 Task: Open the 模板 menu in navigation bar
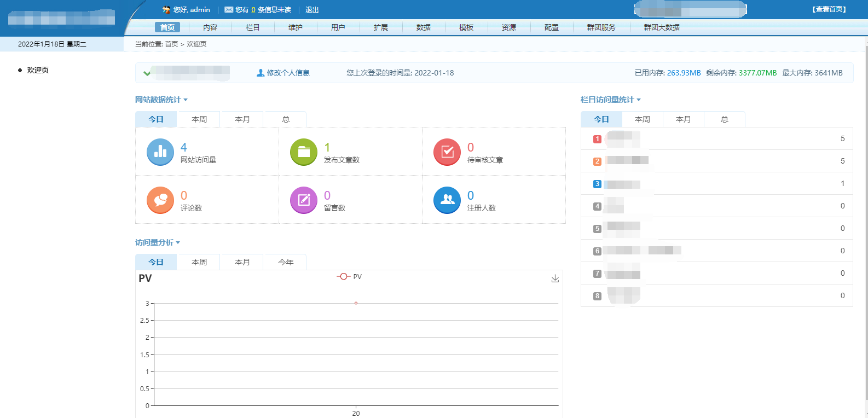(466, 27)
